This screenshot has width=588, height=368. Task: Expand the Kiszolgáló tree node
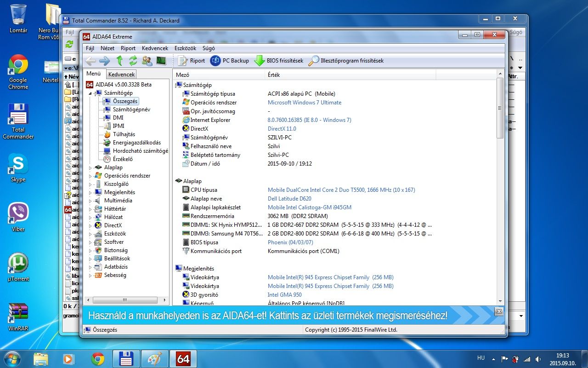pos(90,184)
